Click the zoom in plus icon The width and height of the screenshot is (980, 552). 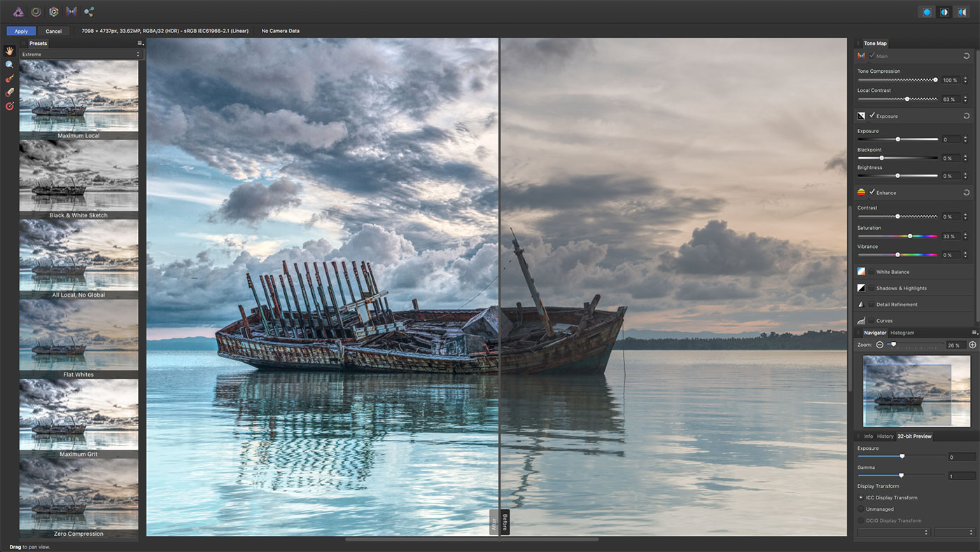(972, 345)
